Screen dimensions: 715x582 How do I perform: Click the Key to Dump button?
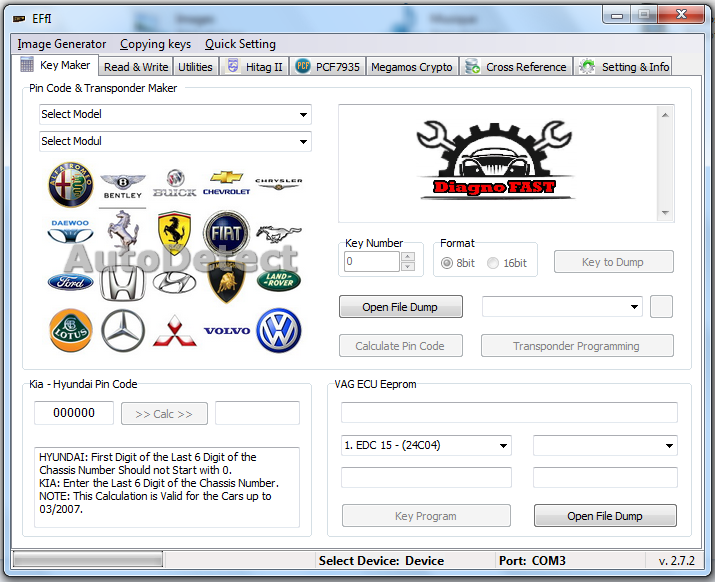[613, 262]
